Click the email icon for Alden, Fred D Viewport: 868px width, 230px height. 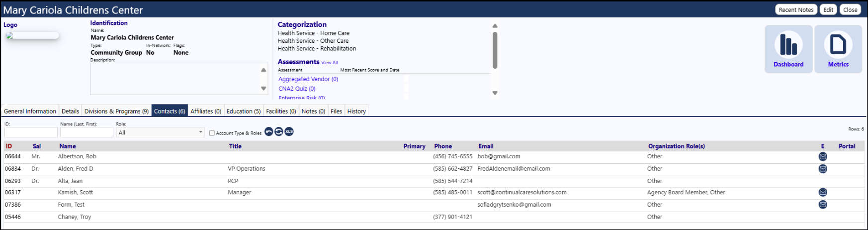coord(823,169)
